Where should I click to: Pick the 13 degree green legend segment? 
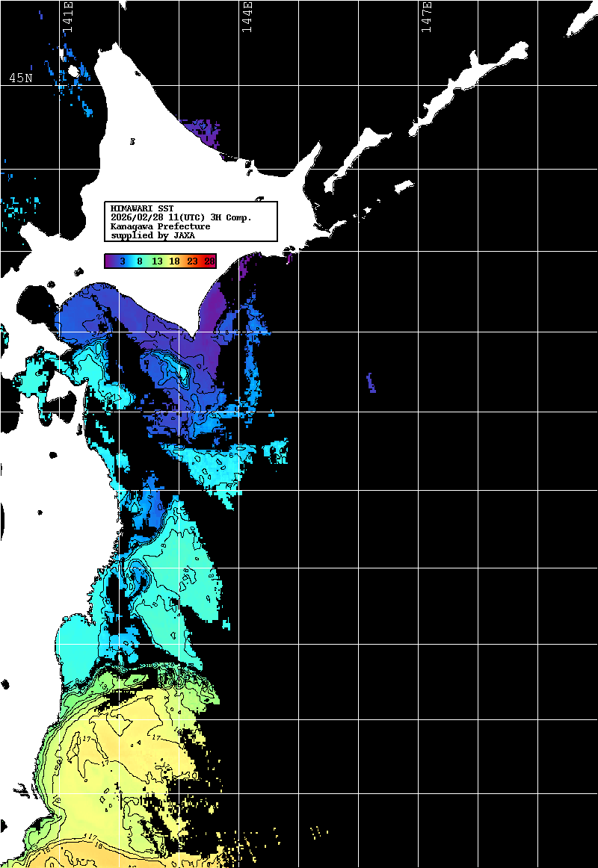click(x=157, y=261)
